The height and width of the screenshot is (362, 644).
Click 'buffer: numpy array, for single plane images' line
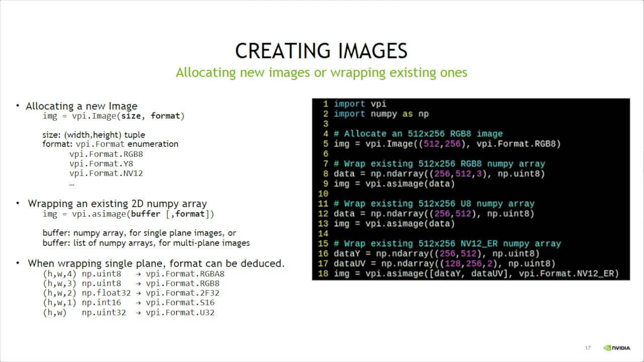click(139, 233)
